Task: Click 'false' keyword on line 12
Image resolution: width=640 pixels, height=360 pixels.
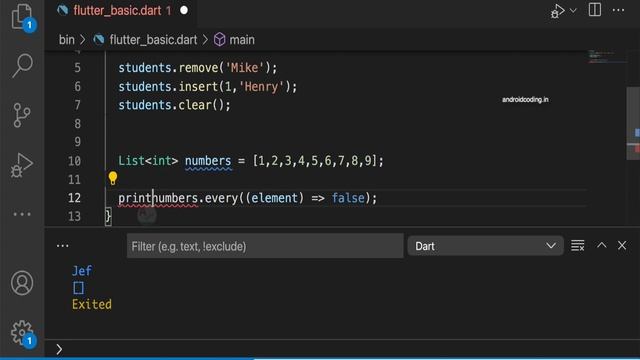Action: (348, 198)
